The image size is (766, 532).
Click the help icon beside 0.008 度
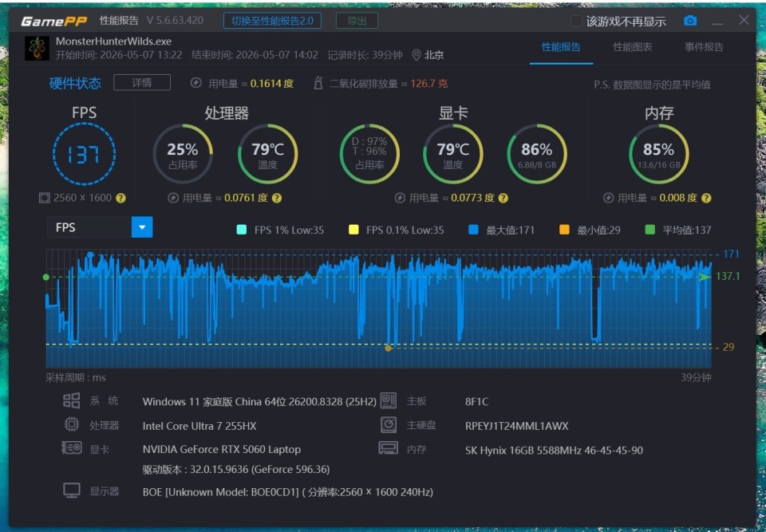point(706,199)
